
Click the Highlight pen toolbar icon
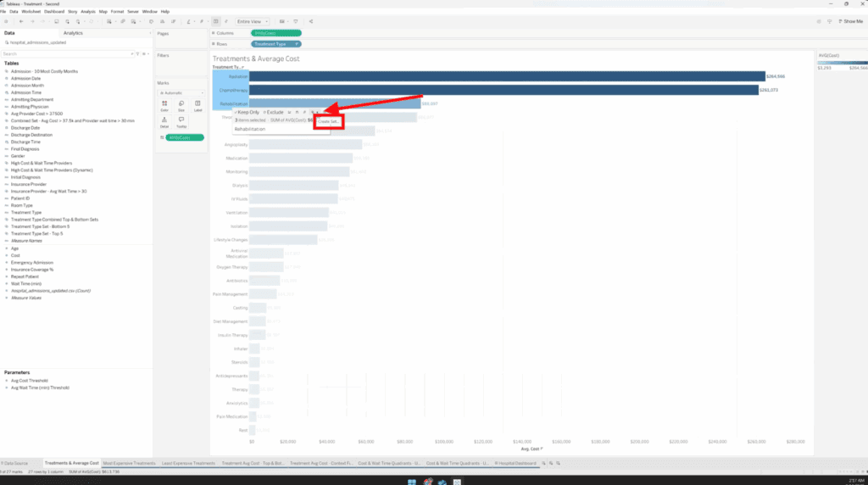tap(189, 21)
